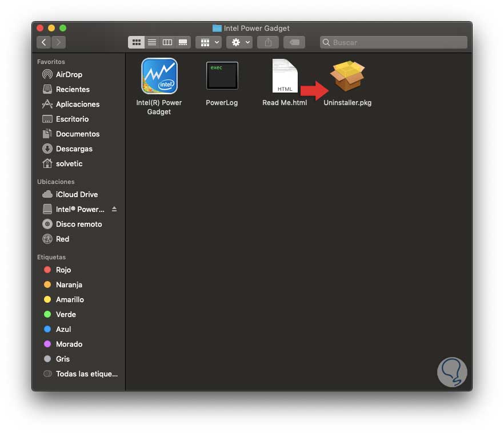Click the Read Me.html file name
This screenshot has width=504, height=433.
click(285, 103)
